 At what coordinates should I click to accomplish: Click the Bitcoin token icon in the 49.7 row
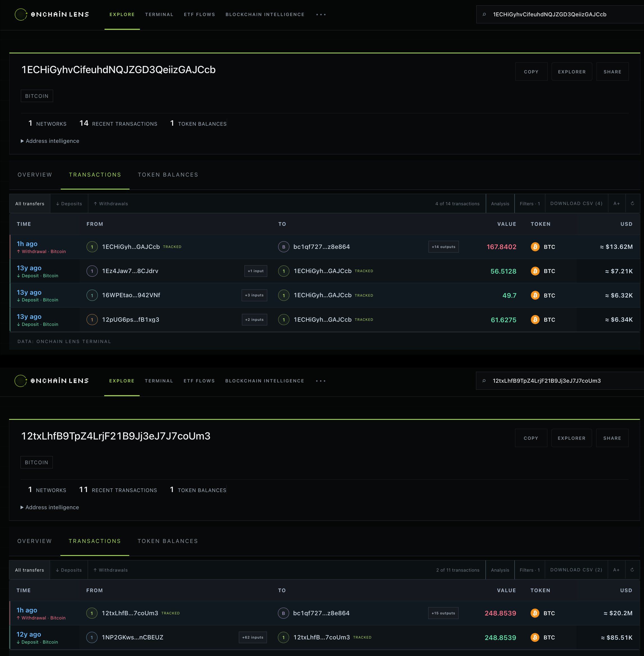click(x=535, y=295)
